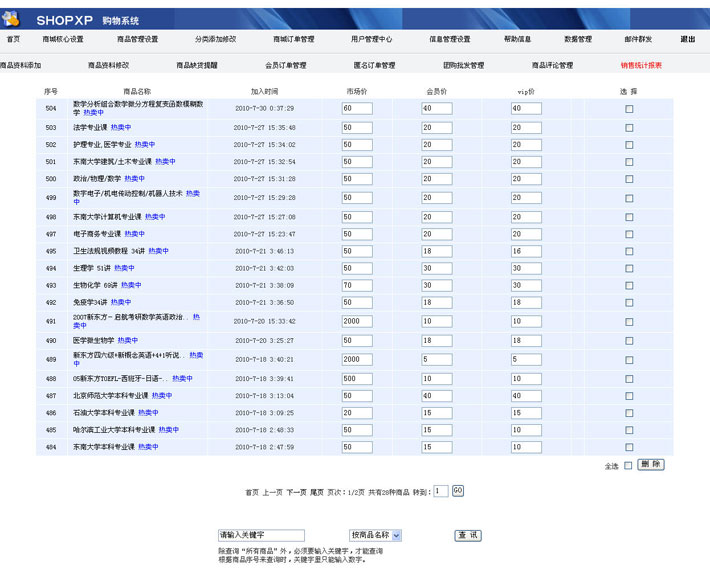Go to 商品资料添加 submenu
The width and height of the screenshot is (710, 578).
(20, 65)
